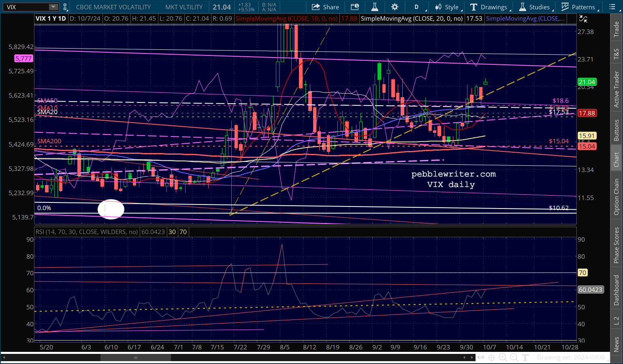Open the list menu icon at top right

(612, 7)
